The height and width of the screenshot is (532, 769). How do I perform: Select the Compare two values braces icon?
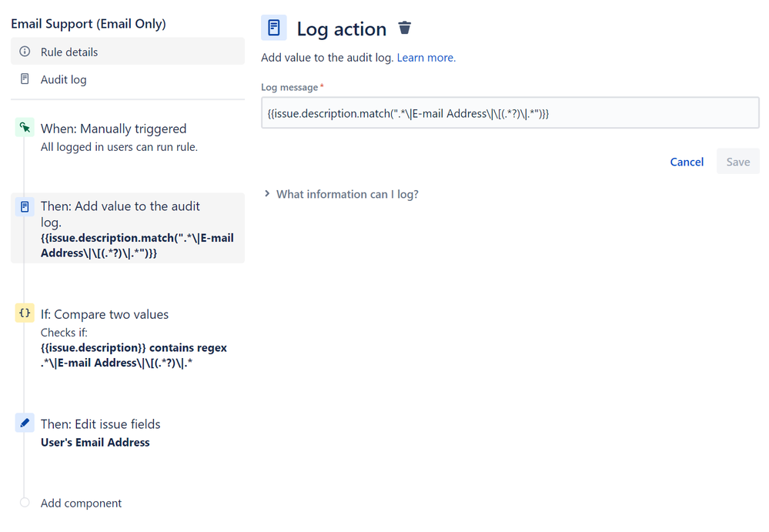click(25, 313)
